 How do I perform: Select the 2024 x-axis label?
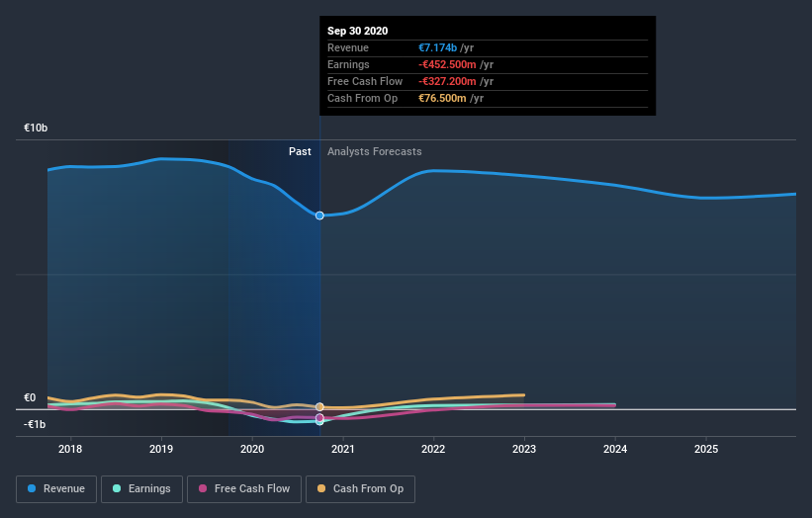click(x=615, y=449)
